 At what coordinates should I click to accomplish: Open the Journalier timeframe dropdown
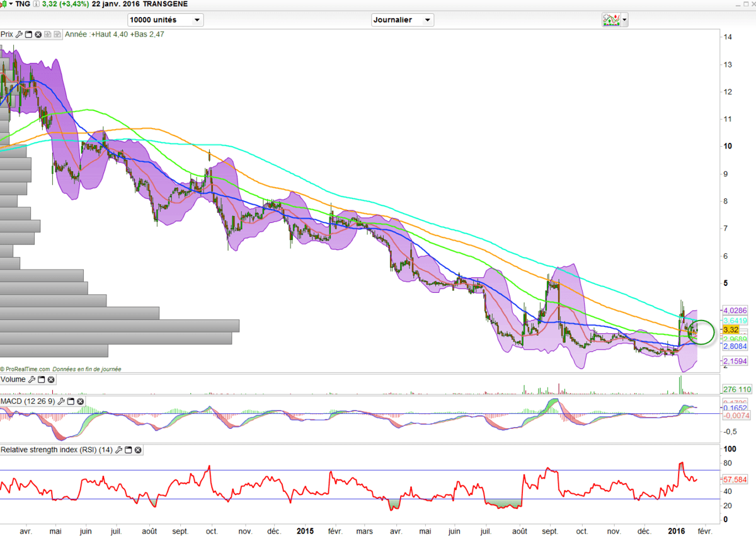click(x=403, y=20)
